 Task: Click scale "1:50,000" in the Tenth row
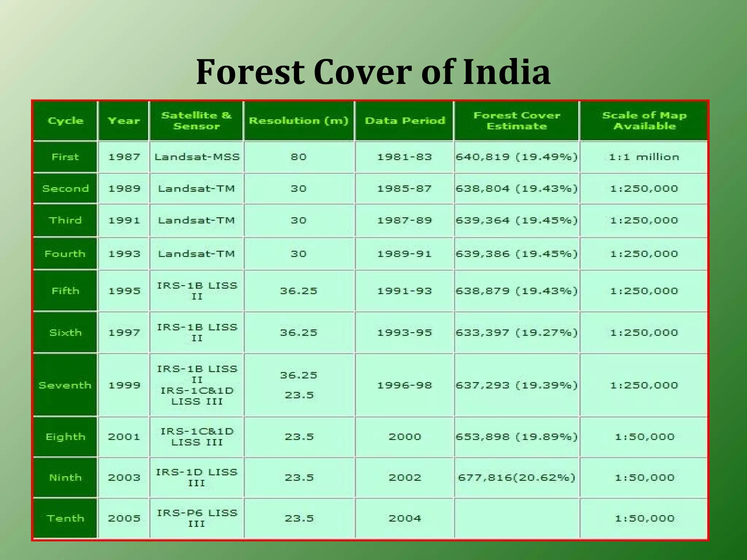click(644, 518)
